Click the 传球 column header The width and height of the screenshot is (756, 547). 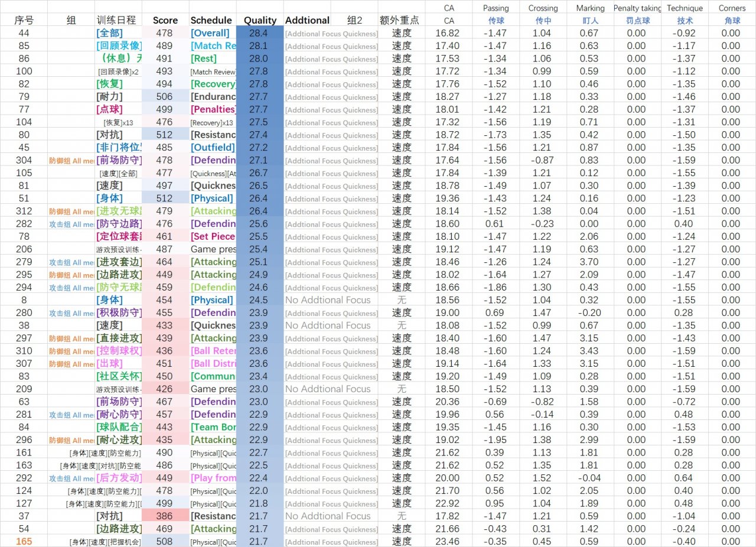pyautogui.click(x=496, y=21)
